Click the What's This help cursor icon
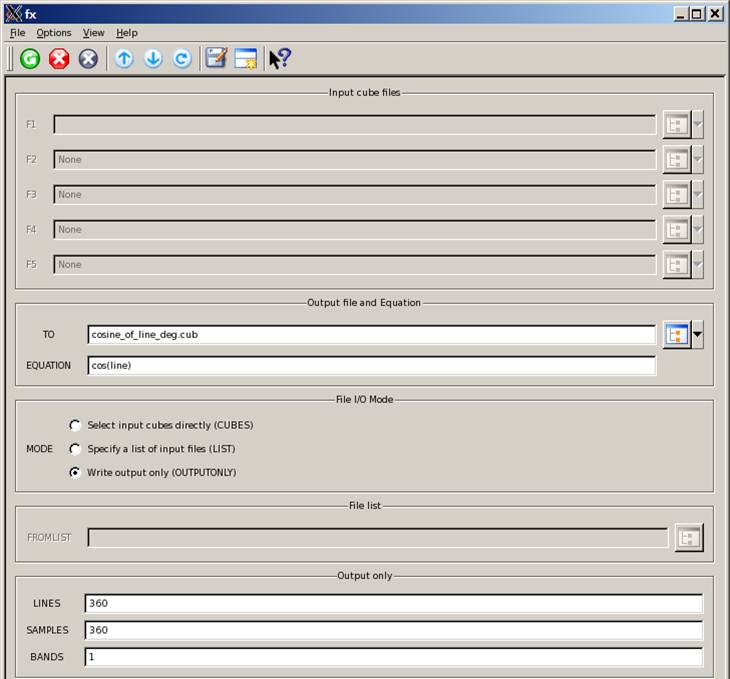 [280, 59]
